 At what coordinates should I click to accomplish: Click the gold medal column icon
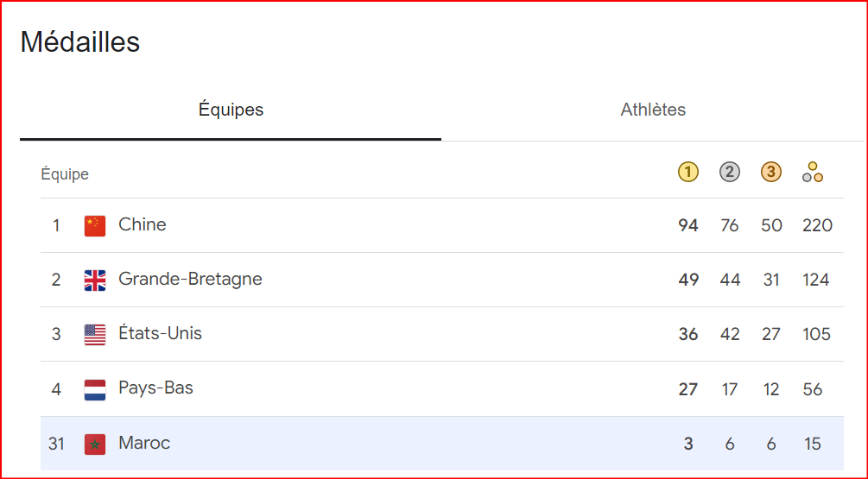[x=688, y=172]
